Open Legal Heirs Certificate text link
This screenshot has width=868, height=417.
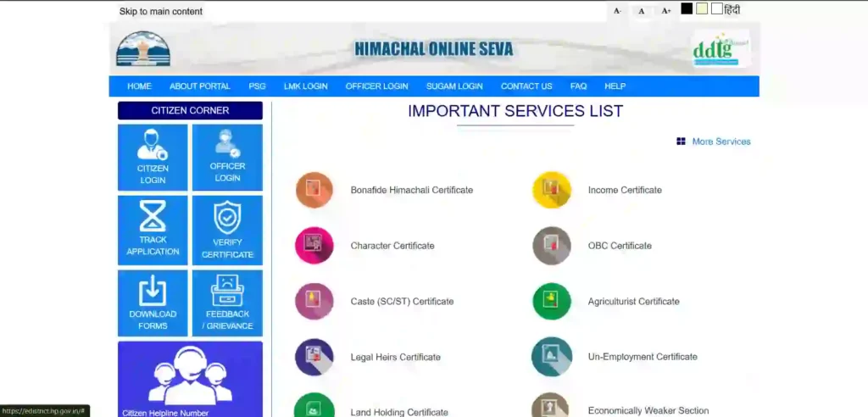pos(395,357)
